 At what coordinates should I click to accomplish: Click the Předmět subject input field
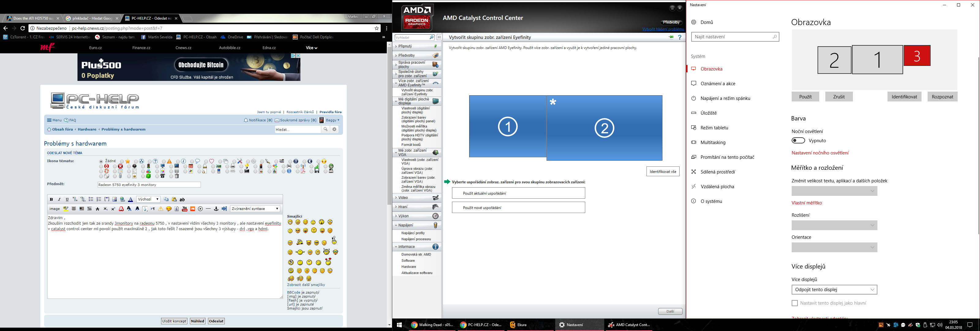point(149,185)
